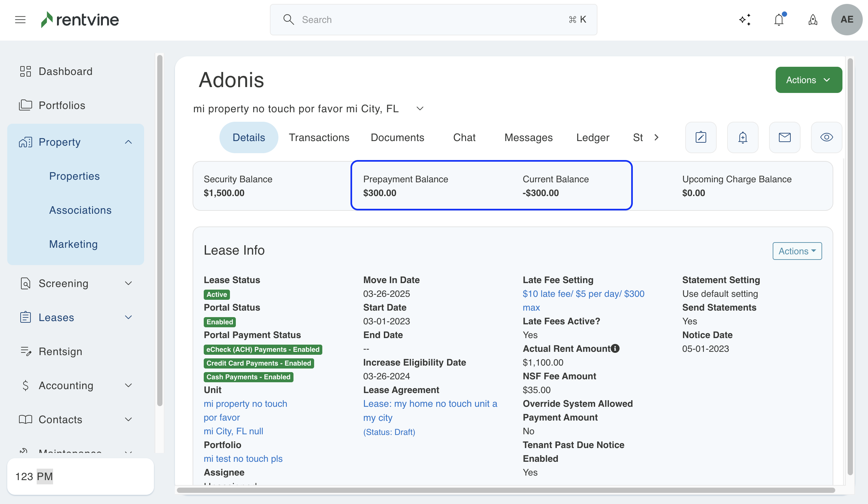This screenshot has height=504, width=868.
Task: Toggle the eye visibility icon button
Action: click(826, 137)
